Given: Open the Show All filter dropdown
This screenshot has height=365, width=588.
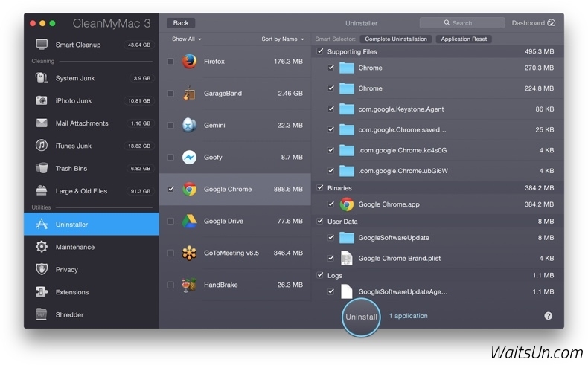Looking at the screenshot, I should click(x=186, y=39).
